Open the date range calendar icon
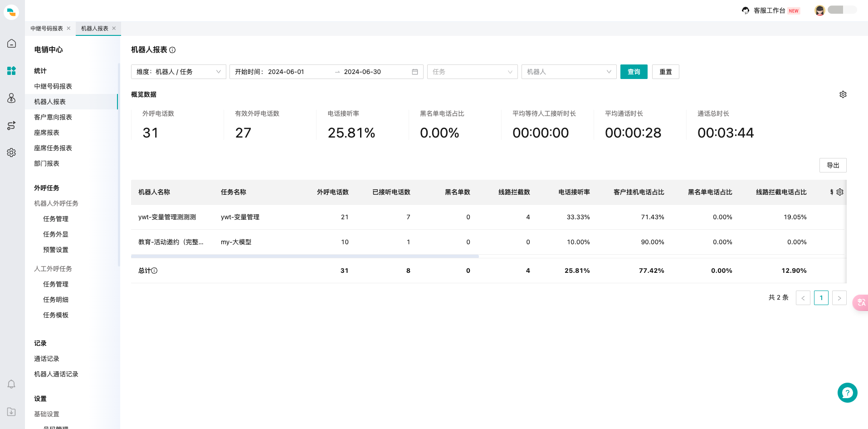Screen dimensions: 868x429 point(415,72)
